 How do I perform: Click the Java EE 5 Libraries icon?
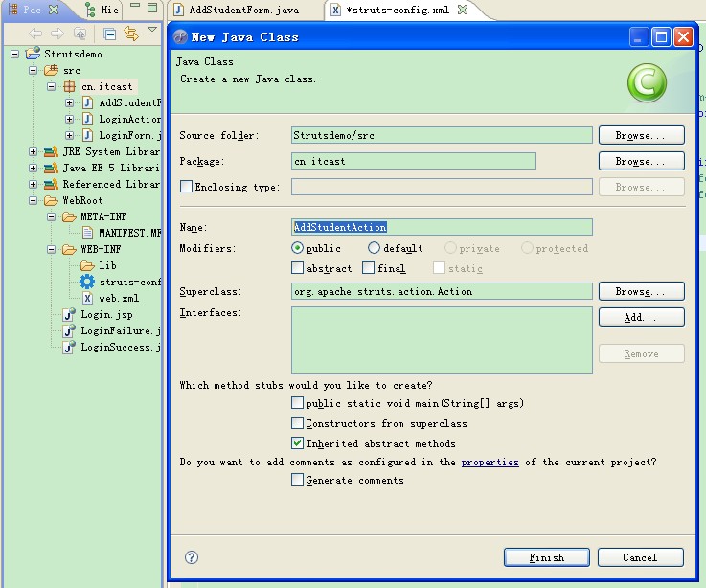tap(52, 168)
